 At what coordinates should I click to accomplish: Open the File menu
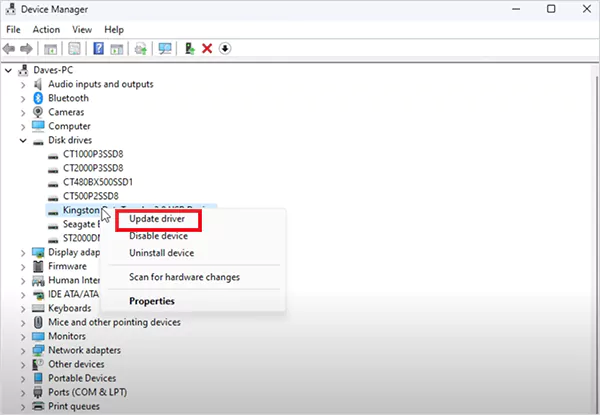13,29
